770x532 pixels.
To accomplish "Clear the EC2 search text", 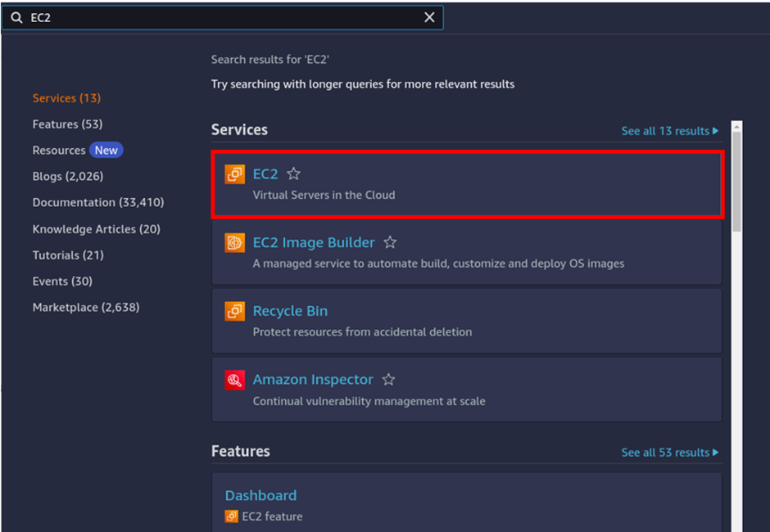I will click(x=429, y=18).
